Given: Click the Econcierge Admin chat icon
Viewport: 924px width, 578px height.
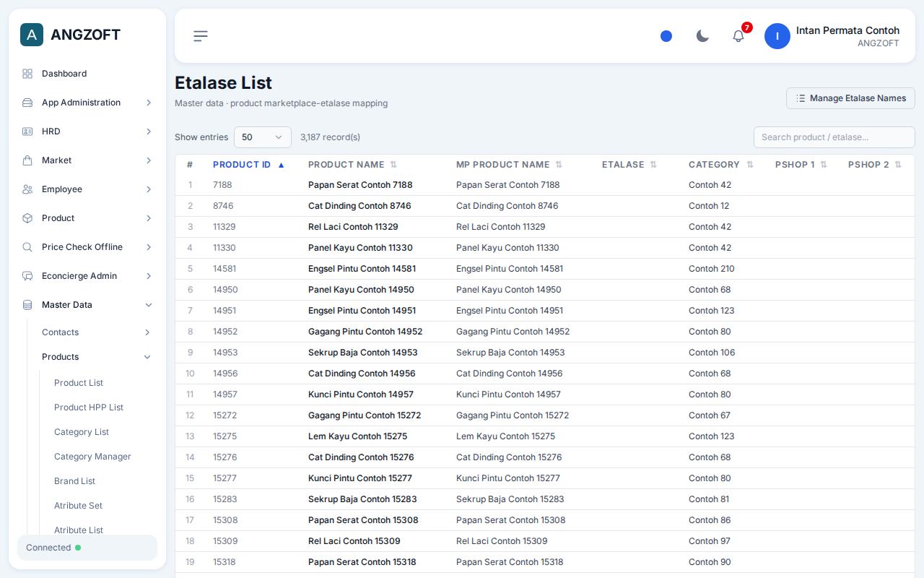Looking at the screenshot, I should pos(27,276).
